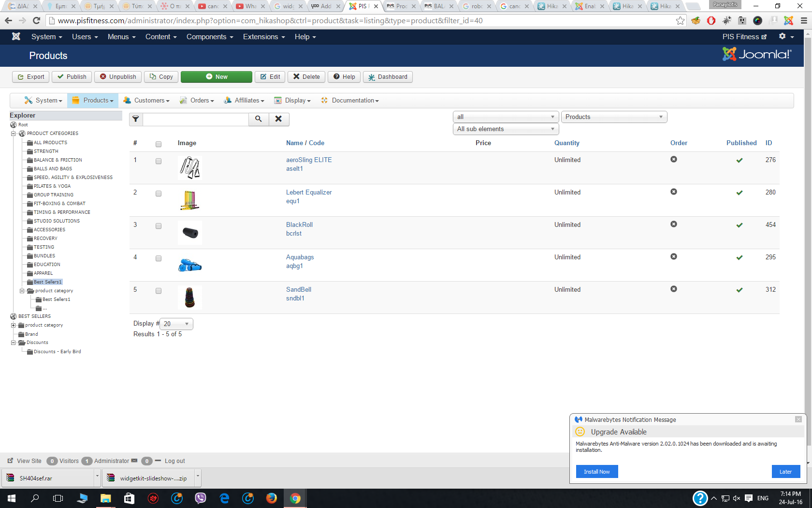
Task: Open the Components menu
Action: click(210, 37)
